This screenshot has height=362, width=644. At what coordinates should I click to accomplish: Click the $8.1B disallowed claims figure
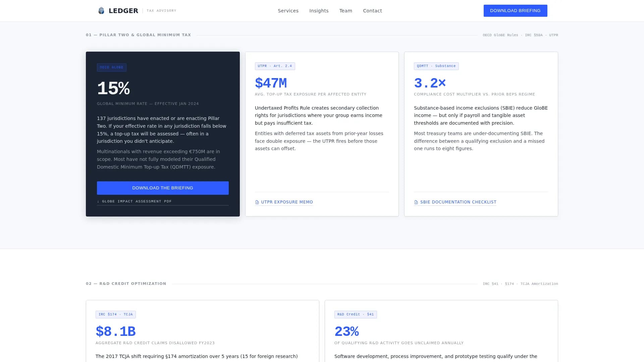tap(115, 331)
